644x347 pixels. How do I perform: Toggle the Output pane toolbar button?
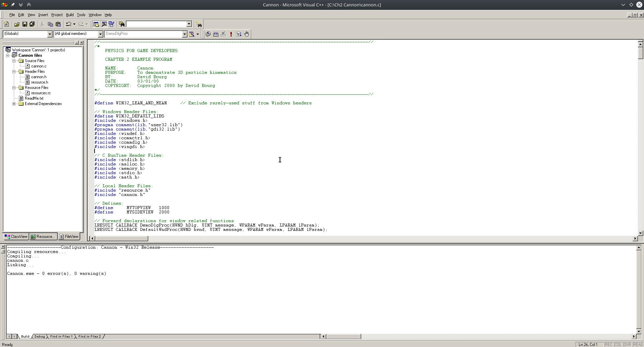[x=104, y=24]
